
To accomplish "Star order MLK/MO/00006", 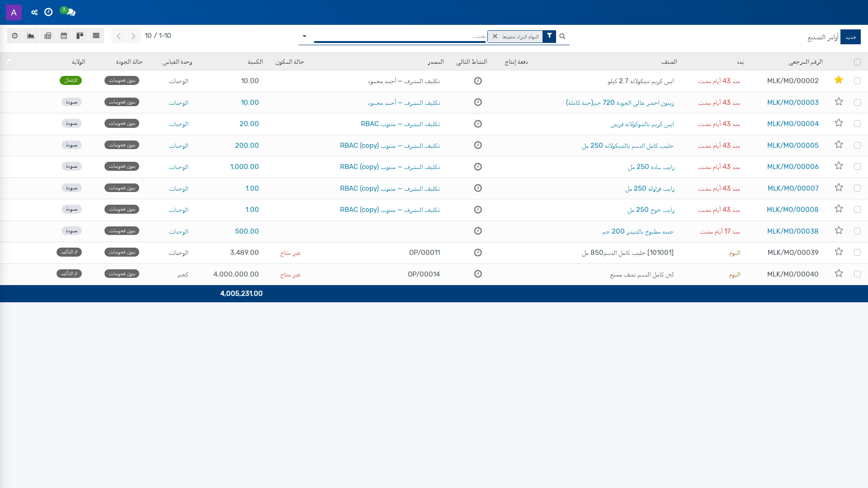I will pyautogui.click(x=839, y=166).
